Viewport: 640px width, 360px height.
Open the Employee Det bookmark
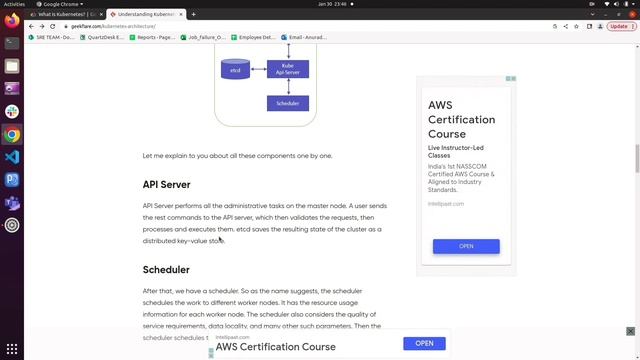point(253,37)
